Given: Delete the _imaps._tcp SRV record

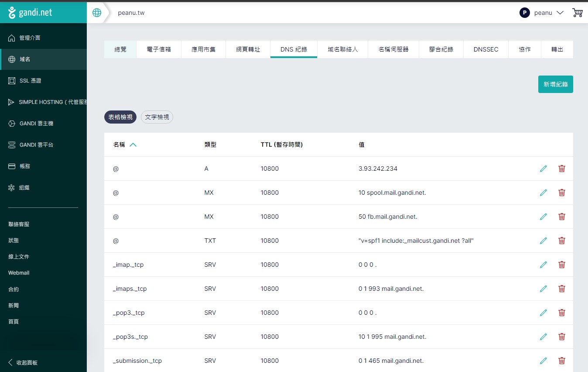Looking at the screenshot, I should (x=562, y=289).
